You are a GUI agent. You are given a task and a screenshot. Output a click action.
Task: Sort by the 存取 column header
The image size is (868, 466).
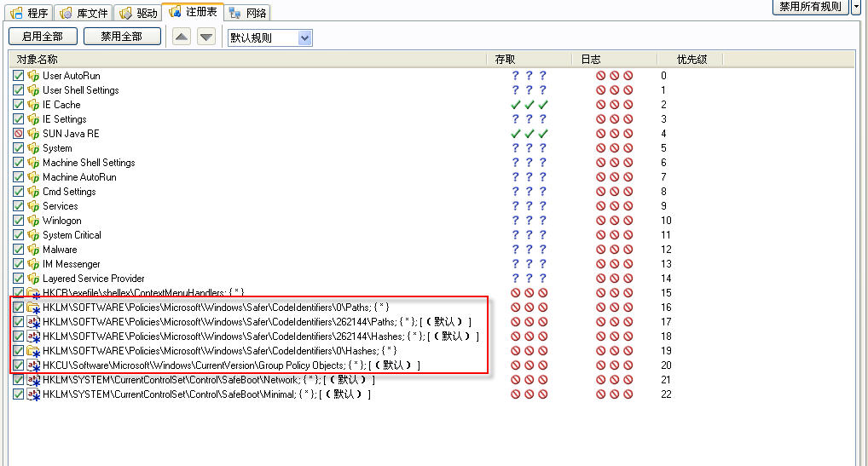pyautogui.click(x=529, y=59)
